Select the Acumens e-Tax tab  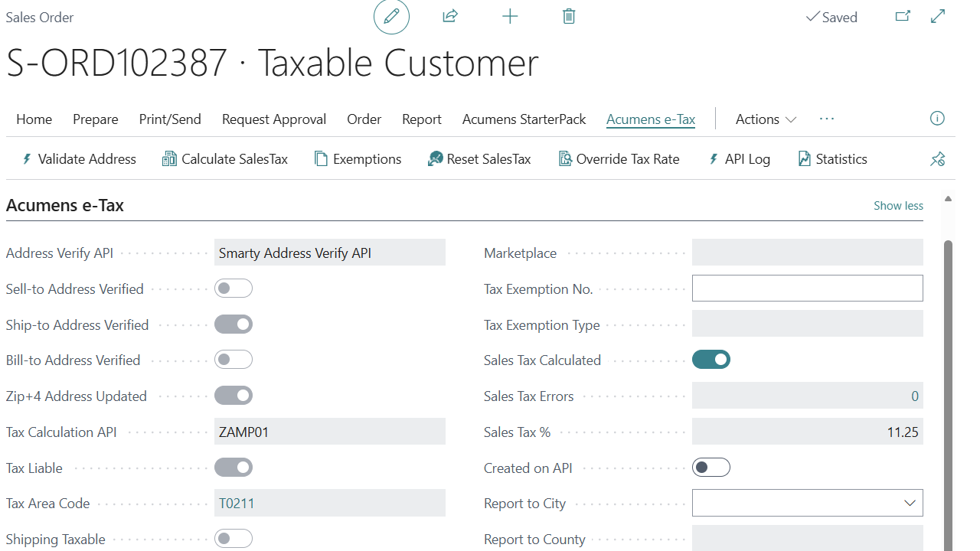point(651,119)
